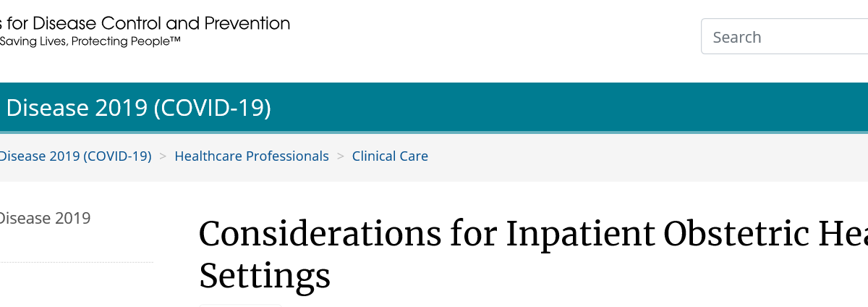Click the TM trademark symbol after People
The image size is (868, 307).
pyautogui.click(x=174, y=41)
